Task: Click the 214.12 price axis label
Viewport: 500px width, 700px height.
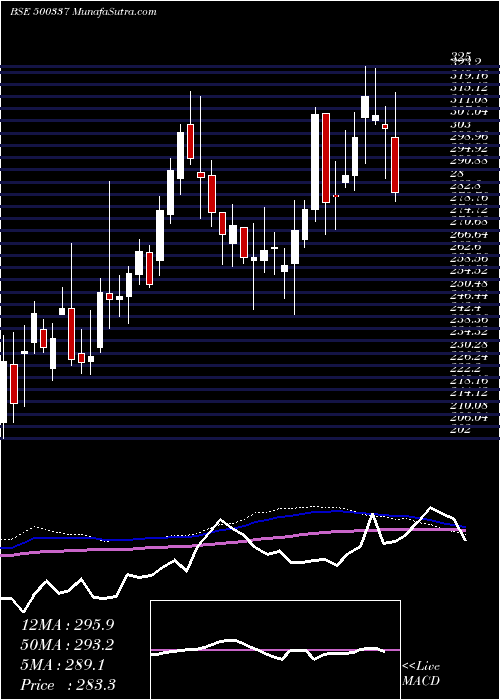Action: (x=469, y=393)
